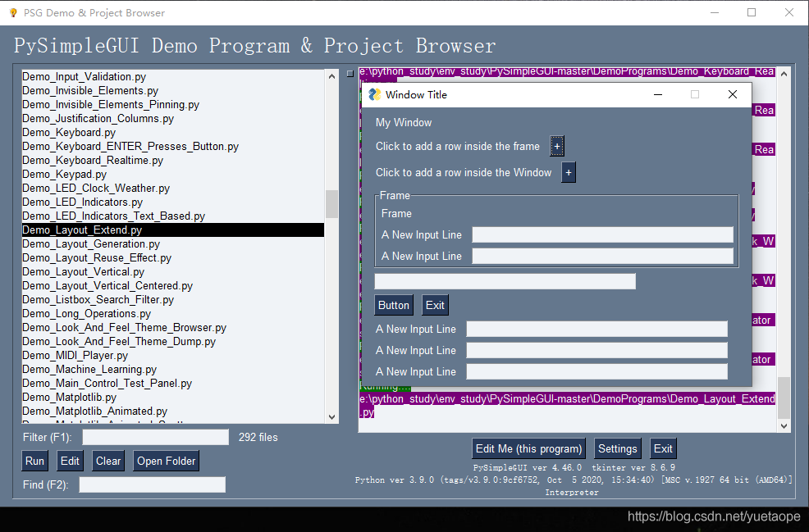Click the Edit button under the file list
809x532 pixels.
70,461
